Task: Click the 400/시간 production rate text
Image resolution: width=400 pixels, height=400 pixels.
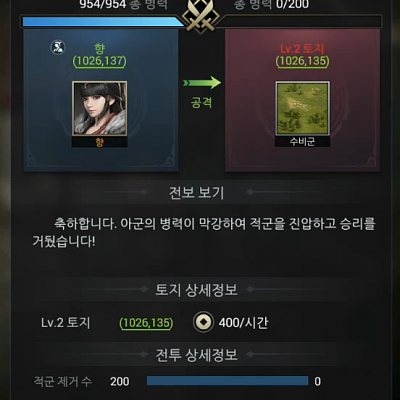Action: click(x=244, y=323)
